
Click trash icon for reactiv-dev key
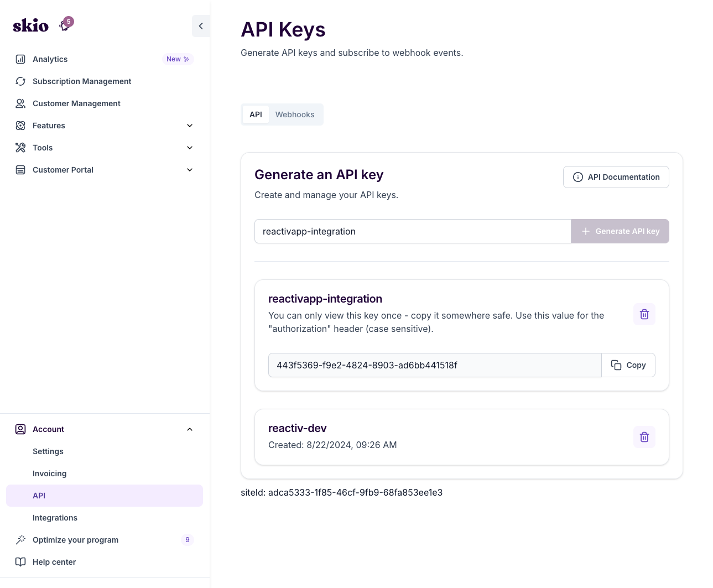644,437
